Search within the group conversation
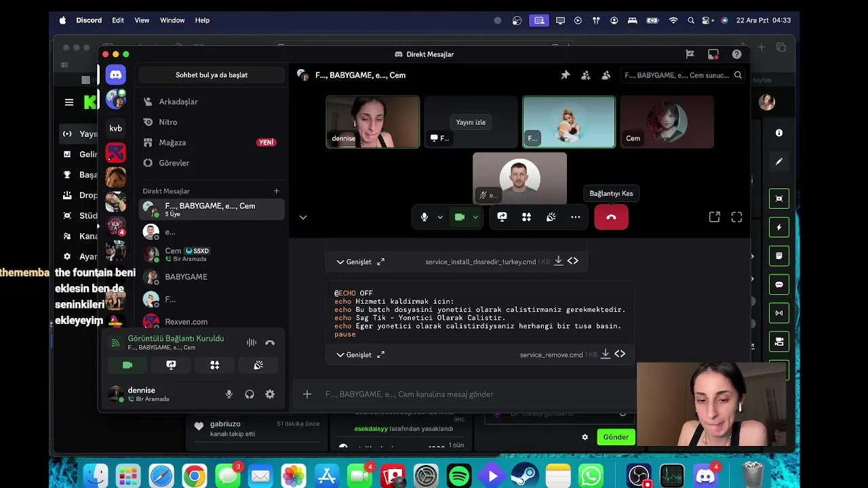This screenshot has width=868, height=488. (683, 75)
